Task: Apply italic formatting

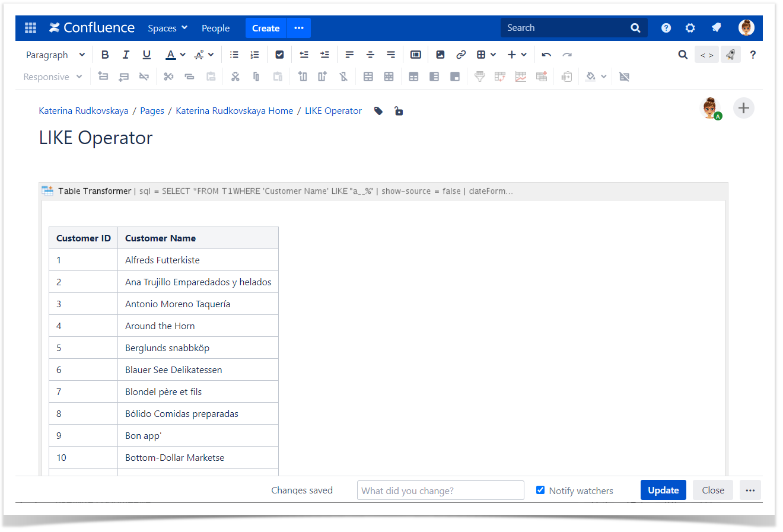Action: (x=126, y=55)
